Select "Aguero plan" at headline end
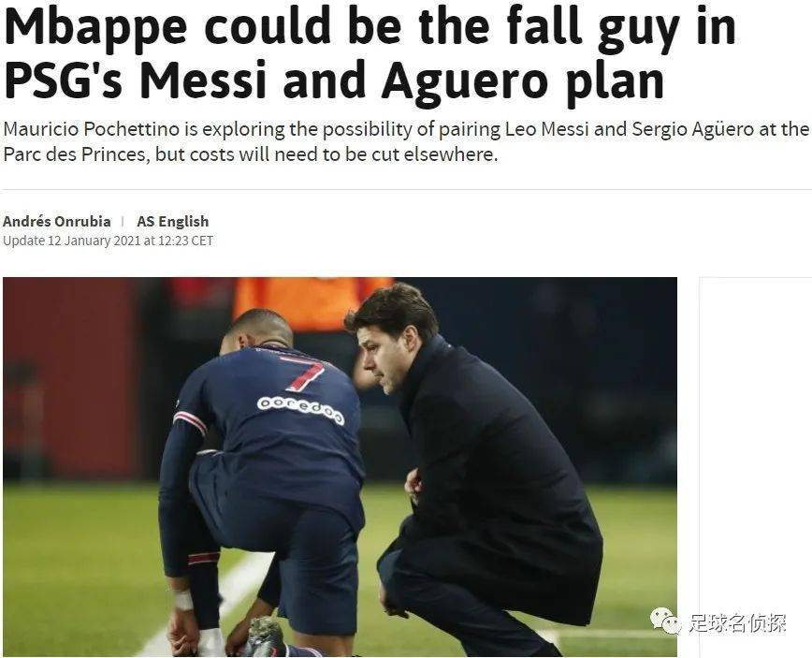This screenshot has width=812, height=658. pyautogui.click(x=523, y=82)
